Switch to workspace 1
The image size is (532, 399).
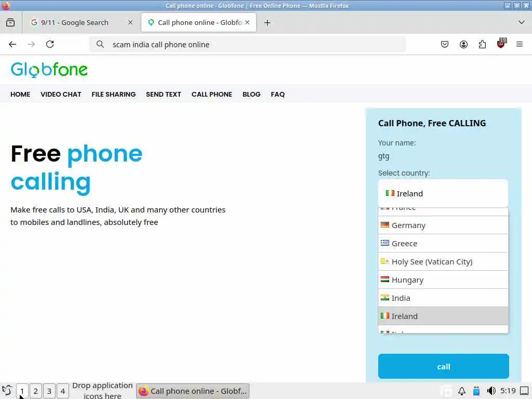pos(22,391)
